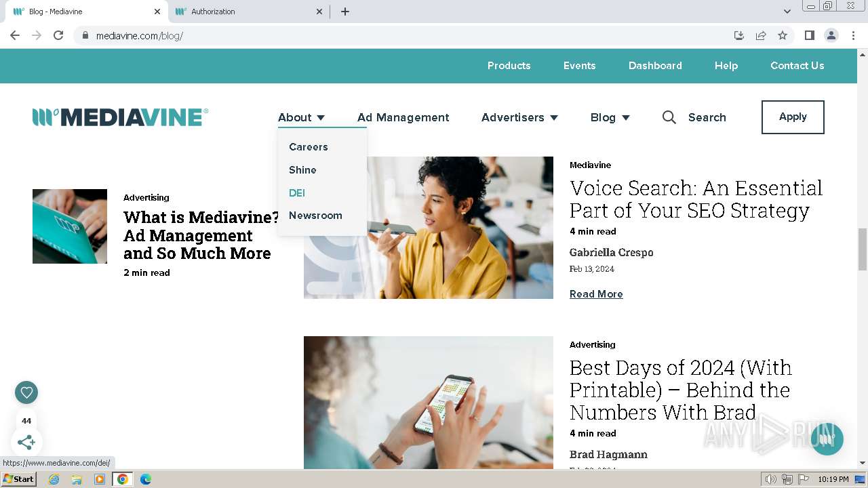Click the taskbar clock 10:19 PM
This screenshot has width=868, height=488.
pos(833,479)
